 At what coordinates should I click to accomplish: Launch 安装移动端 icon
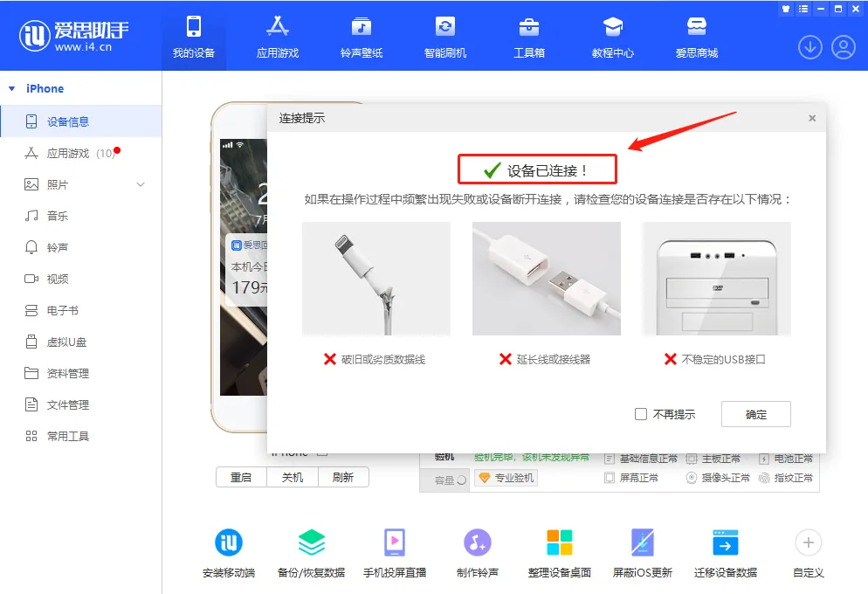pyautogui.click(x=229, y=542)
